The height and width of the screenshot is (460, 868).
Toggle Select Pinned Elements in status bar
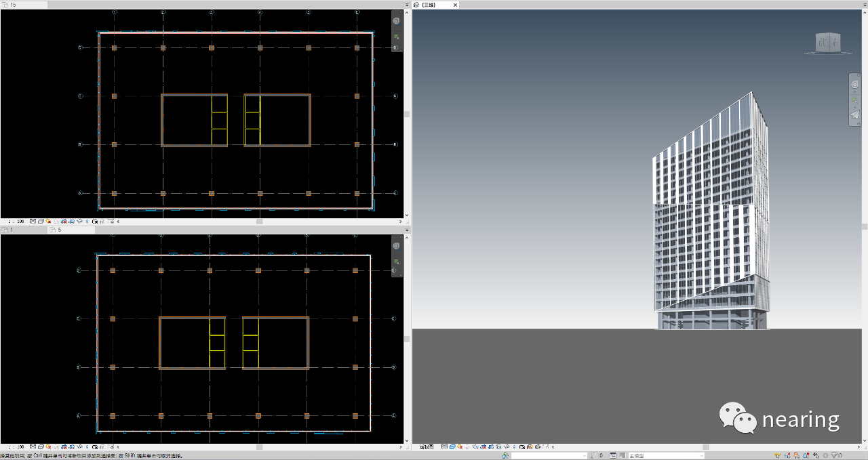tap(796, 455)
